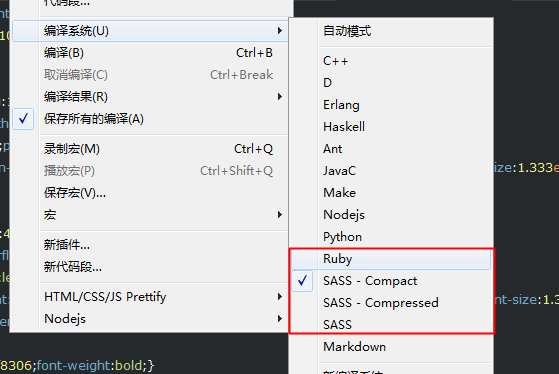The image size is (559, 374).
Task: Choose Nodejs in build system list
Action: [391, 215]
